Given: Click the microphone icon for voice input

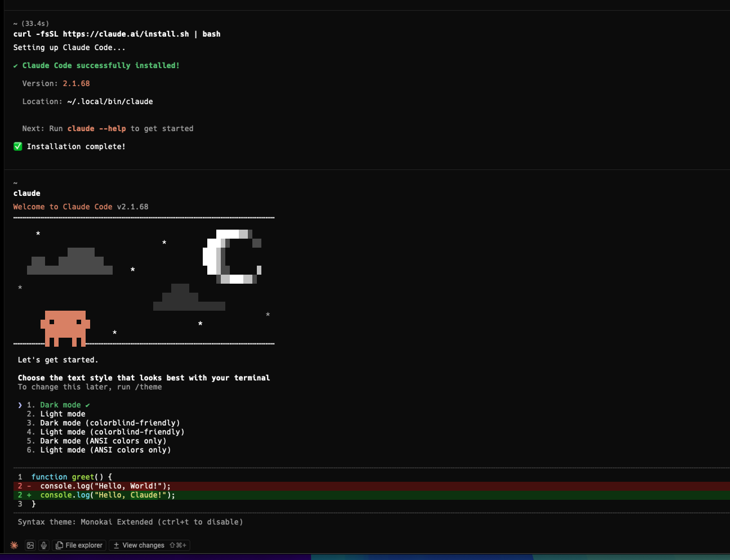Looking at the screenshot, I should 43,545.
